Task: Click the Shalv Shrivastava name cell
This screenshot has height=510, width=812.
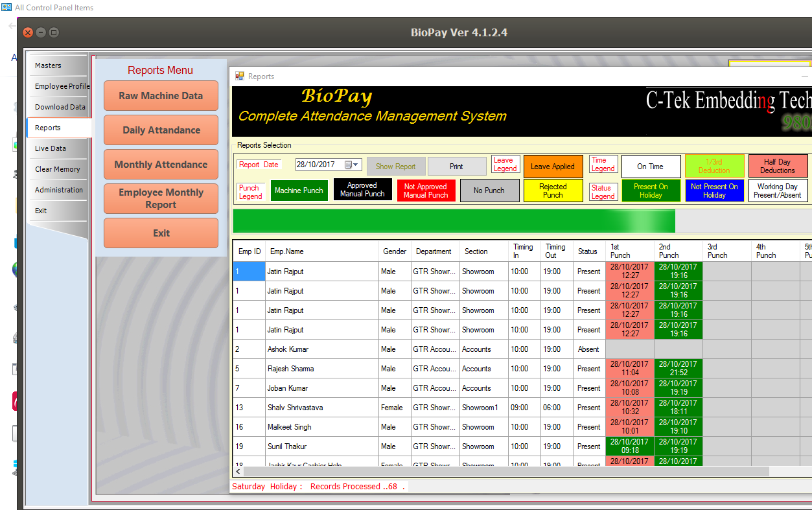Action: pyautogui.click(x=322, y=408)
